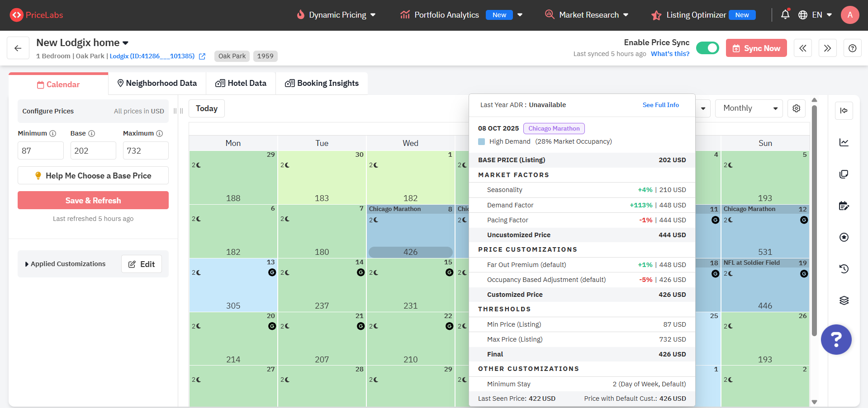Click the Base price input field
Screen dimensions: 868x408
pos(93,150)
